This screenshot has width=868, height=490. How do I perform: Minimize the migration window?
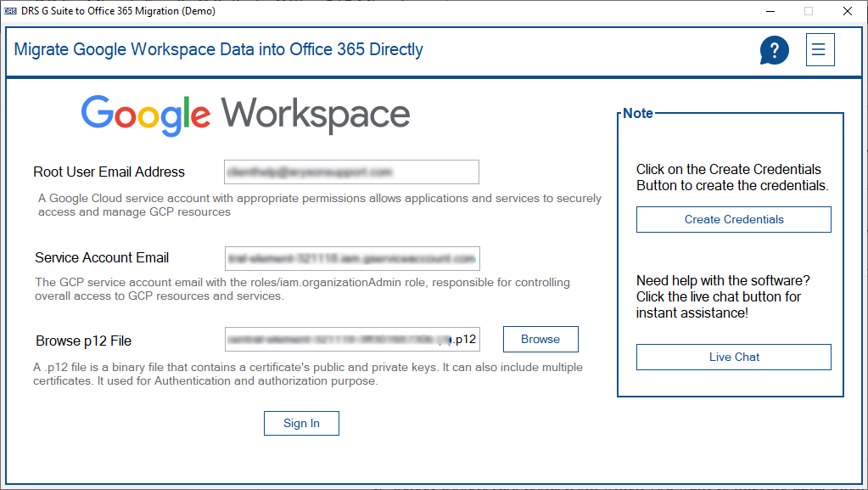click(770, 11)
